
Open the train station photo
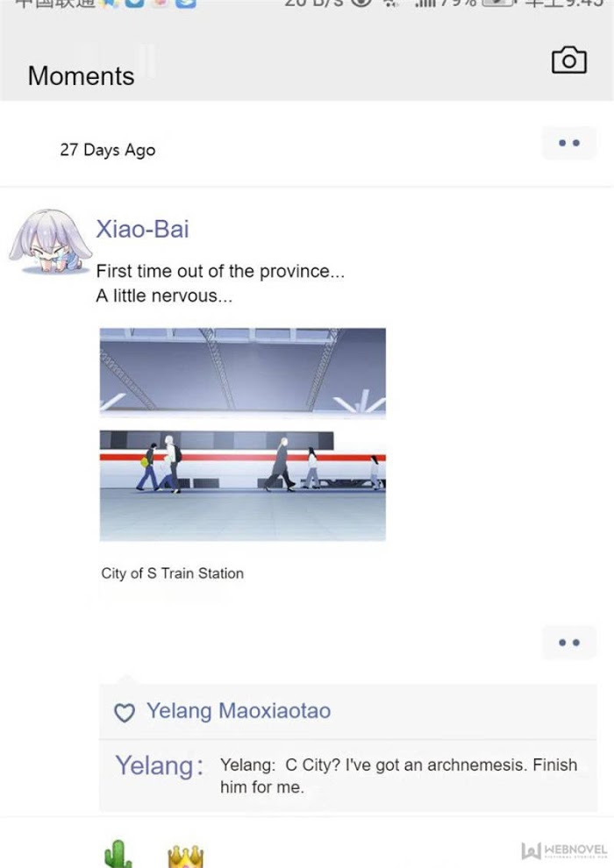(x=242, y=434)
